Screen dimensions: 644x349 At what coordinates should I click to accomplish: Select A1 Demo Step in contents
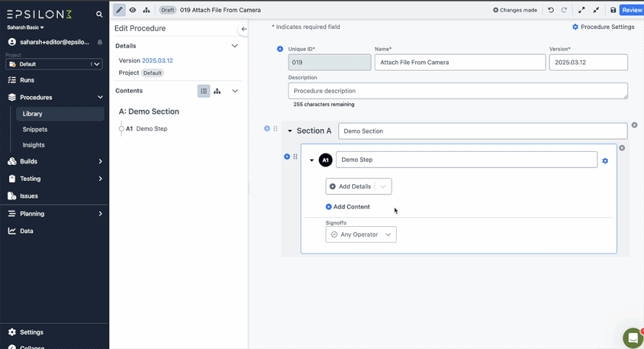(x=146, y=129)
